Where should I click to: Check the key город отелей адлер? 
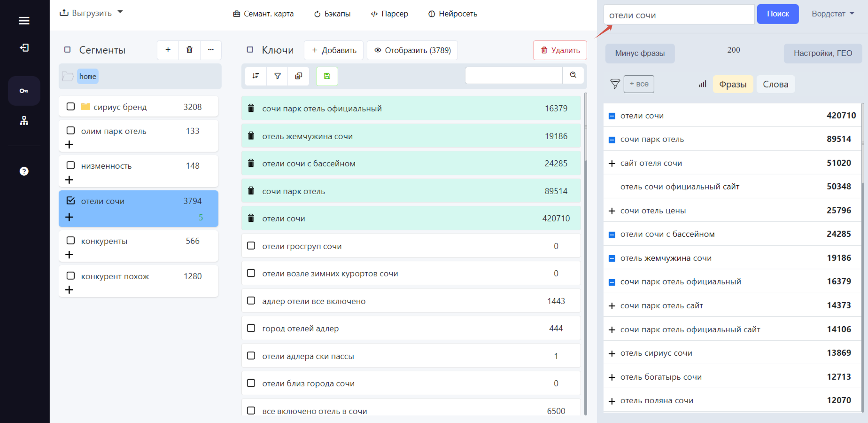pyautogui.click(x=251, y=328)
